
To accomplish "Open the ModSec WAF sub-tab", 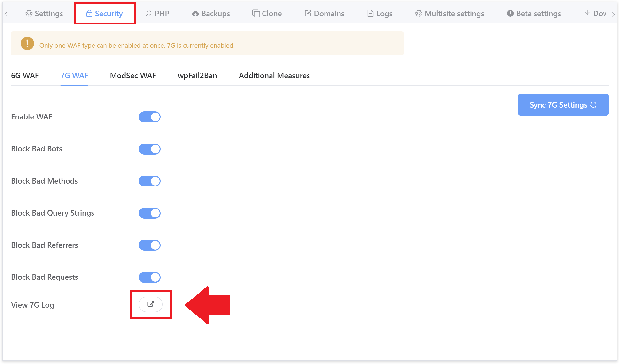I will tap(133, 76).
